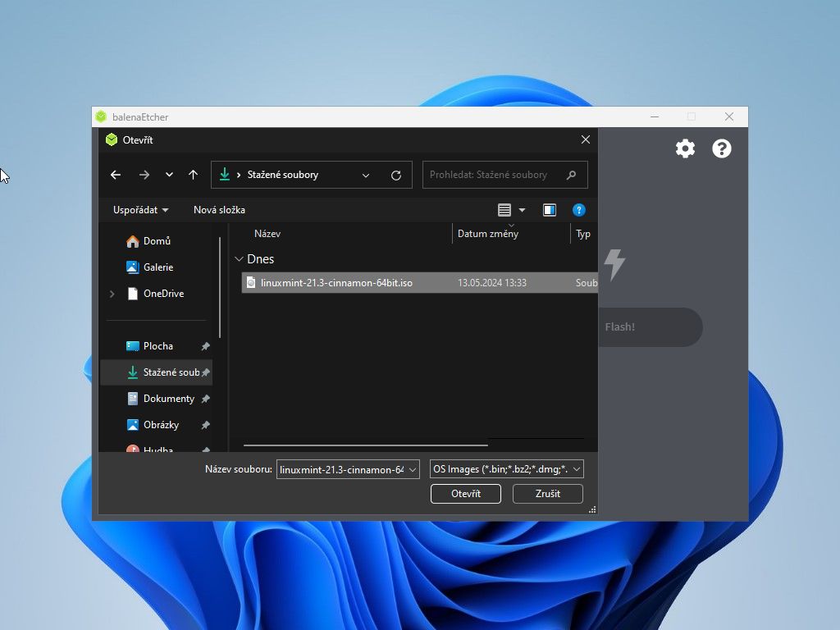Refresh the Stažené soubory folder listing
This screenshot has height=630, width=840.
tap(396, 175)
